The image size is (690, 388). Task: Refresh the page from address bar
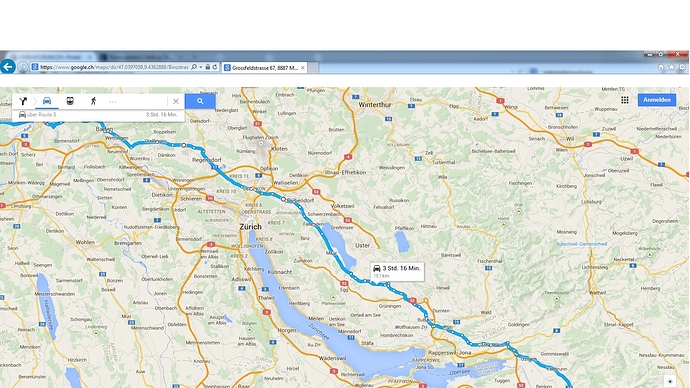[215, 67]
